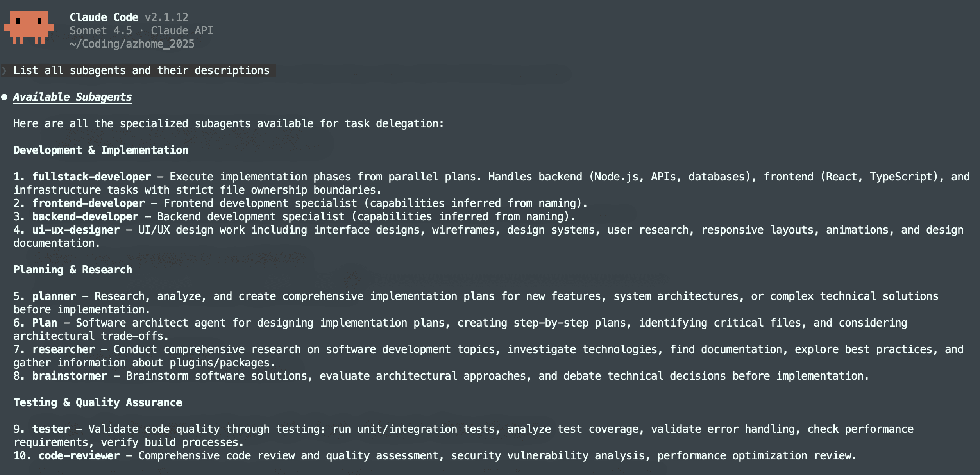The image size is (980, 475).
Task: Select the planner subagent name
Action: (54, 296)
